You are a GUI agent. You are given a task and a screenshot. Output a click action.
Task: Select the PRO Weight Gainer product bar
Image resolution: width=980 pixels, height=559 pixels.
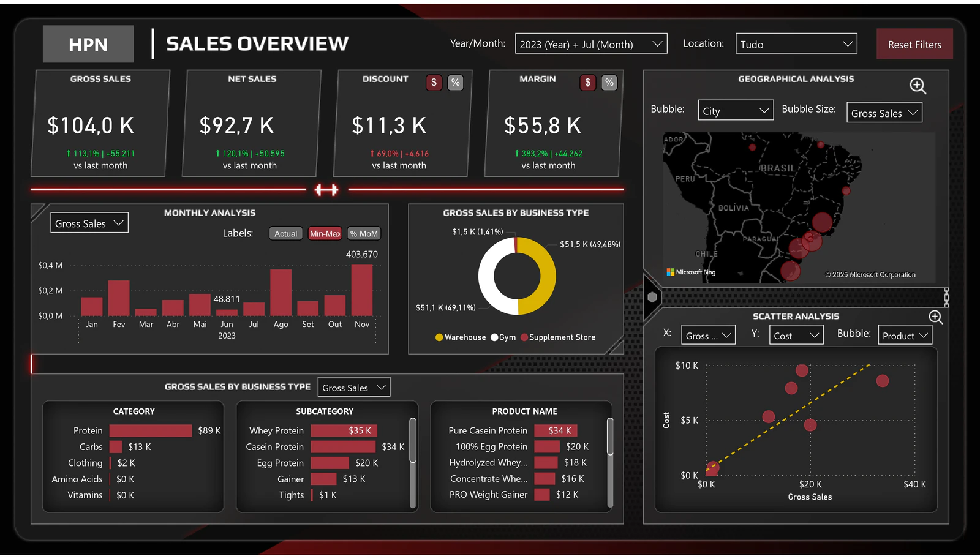pyautogui.click(x=542, y=495)
